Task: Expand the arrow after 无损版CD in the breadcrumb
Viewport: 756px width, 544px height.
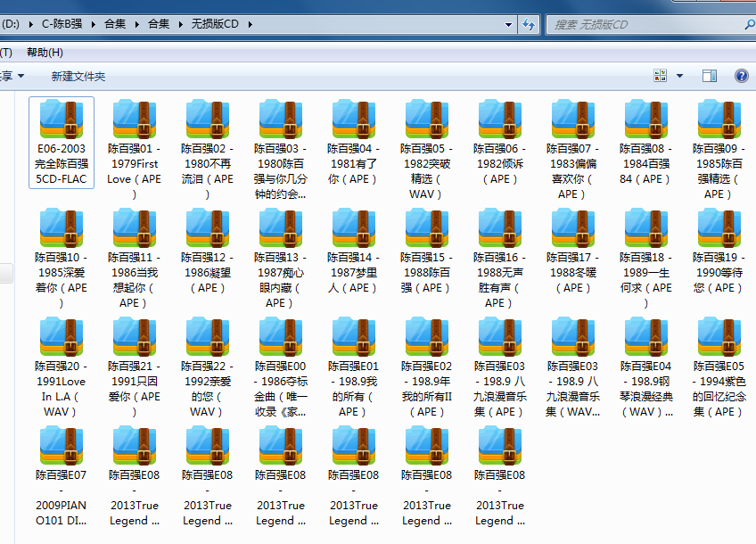Action: pos(251,24)
